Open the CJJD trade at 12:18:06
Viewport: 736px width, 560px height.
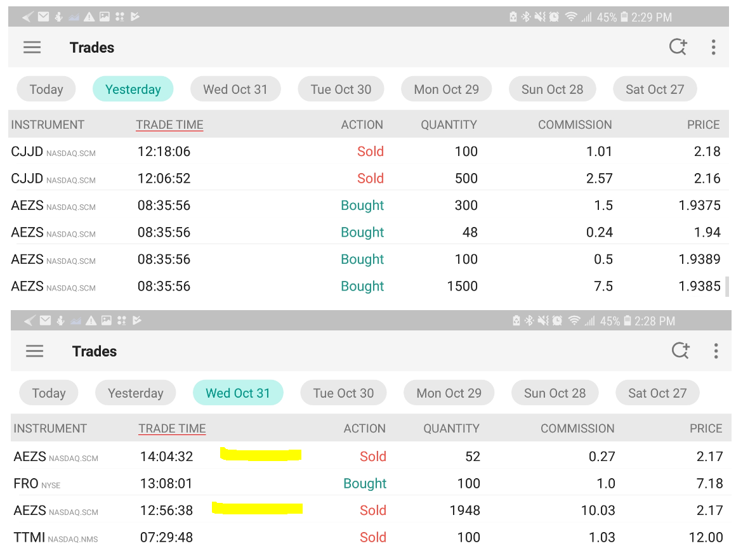point(254,152)
